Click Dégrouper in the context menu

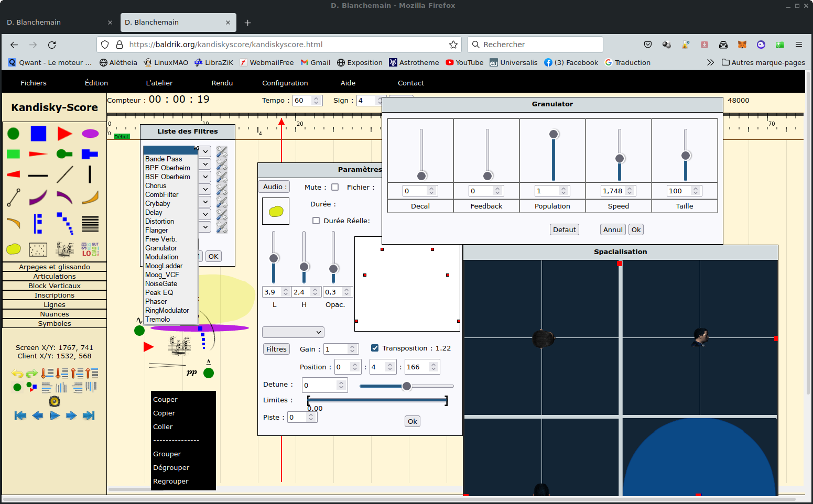171,467
